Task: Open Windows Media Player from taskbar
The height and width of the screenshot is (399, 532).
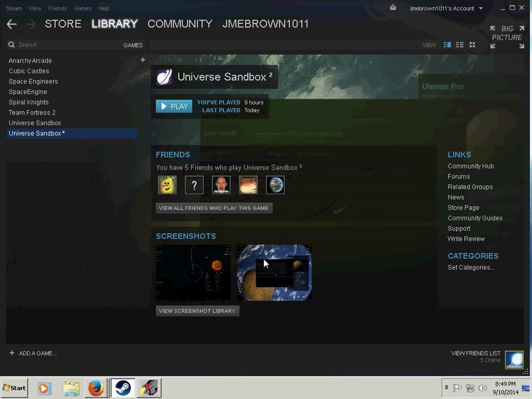Action: point(44,388)
